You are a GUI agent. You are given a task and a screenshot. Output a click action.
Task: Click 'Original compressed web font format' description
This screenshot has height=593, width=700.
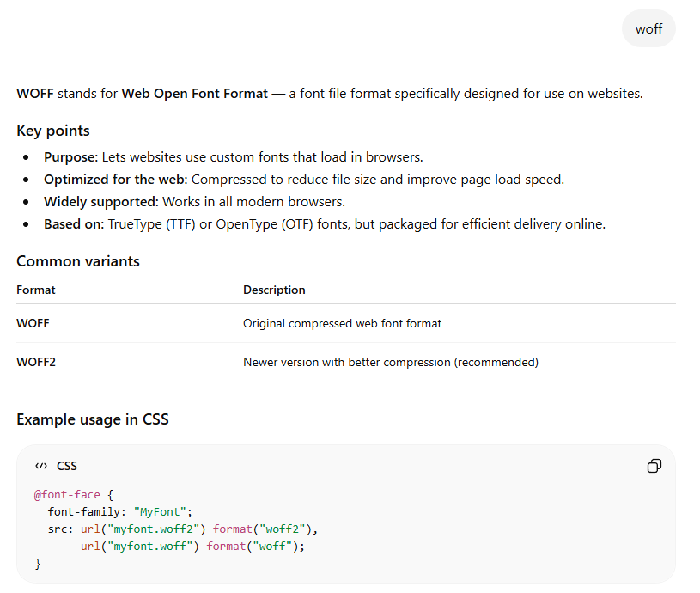pyautogui.click(x=342, y=323)
